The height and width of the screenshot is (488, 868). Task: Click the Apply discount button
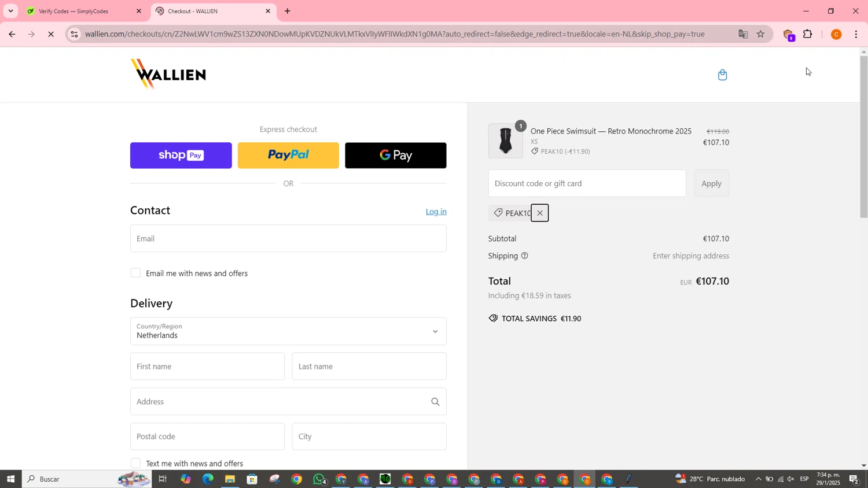tap(711, 183)
